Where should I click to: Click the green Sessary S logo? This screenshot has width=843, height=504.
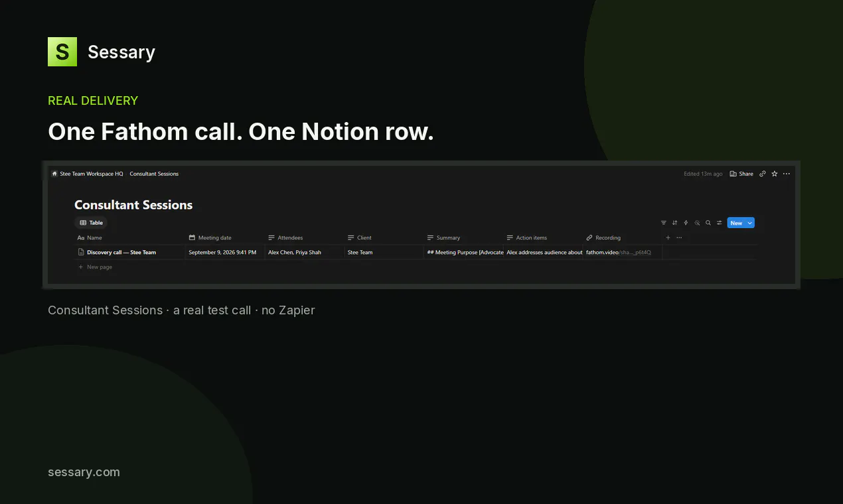62,52
